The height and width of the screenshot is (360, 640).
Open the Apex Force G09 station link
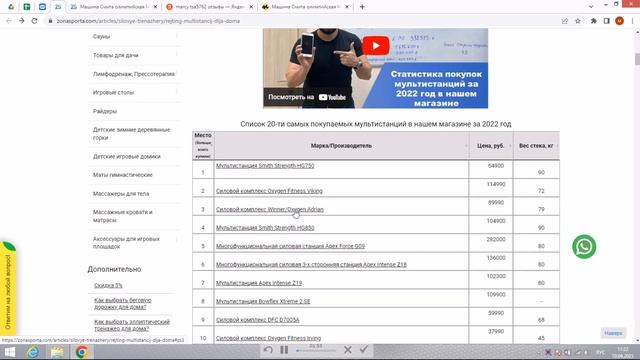(x=290, y=246)
